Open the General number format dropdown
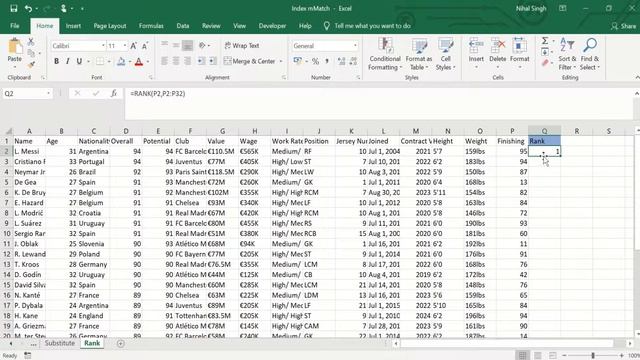Image resolution: width=640 pixels, height=360 pixels. [355, 46]
